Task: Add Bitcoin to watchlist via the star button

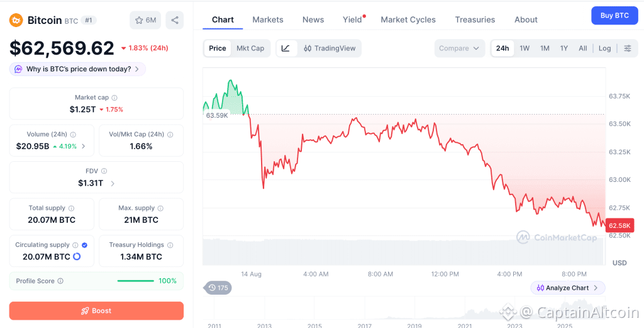Action: tap(145, 20)
